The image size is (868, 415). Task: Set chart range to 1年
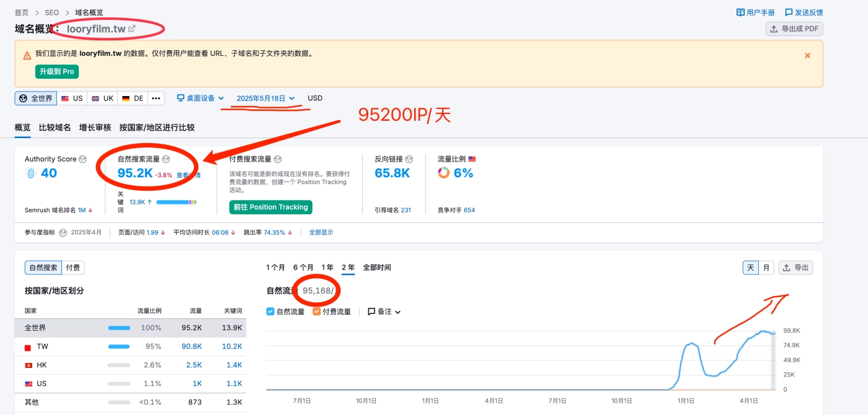tap(327, 268)
